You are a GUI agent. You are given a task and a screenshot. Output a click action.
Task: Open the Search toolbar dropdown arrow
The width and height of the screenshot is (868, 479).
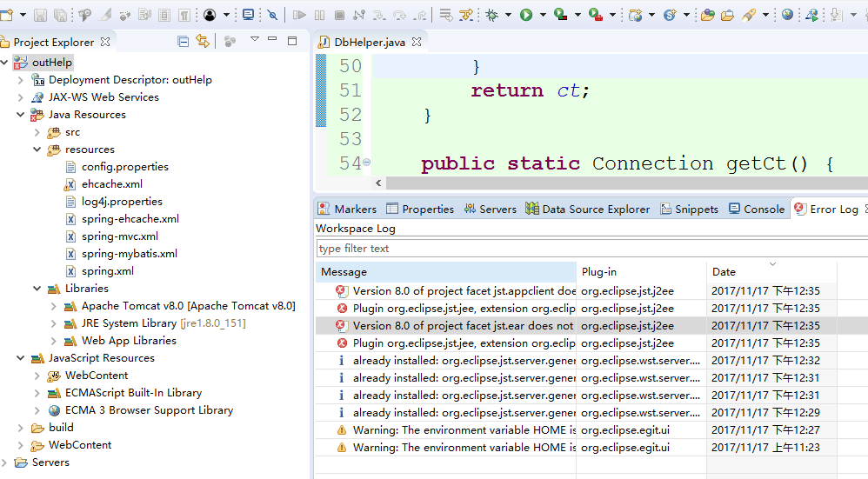point(765,15)
